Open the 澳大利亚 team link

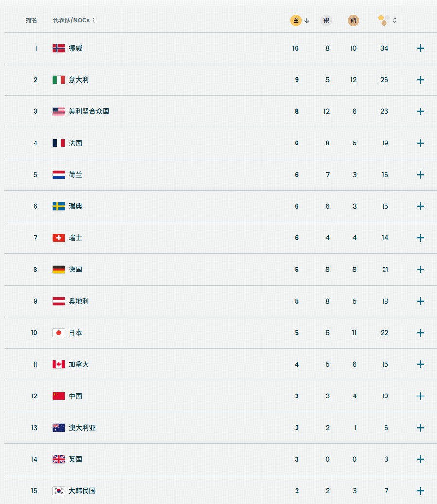[82, 428]
